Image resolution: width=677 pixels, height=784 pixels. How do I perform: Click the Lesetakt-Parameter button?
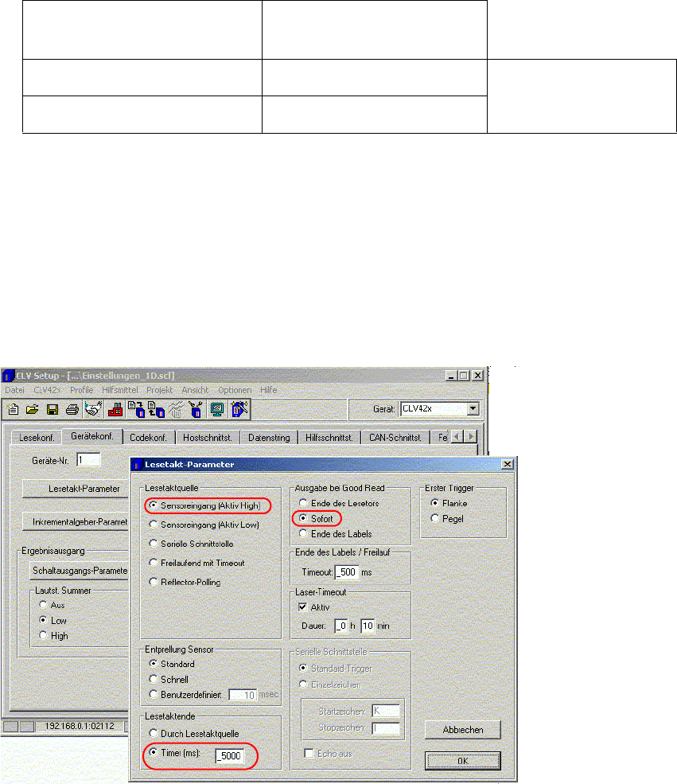tap(76, 489)
